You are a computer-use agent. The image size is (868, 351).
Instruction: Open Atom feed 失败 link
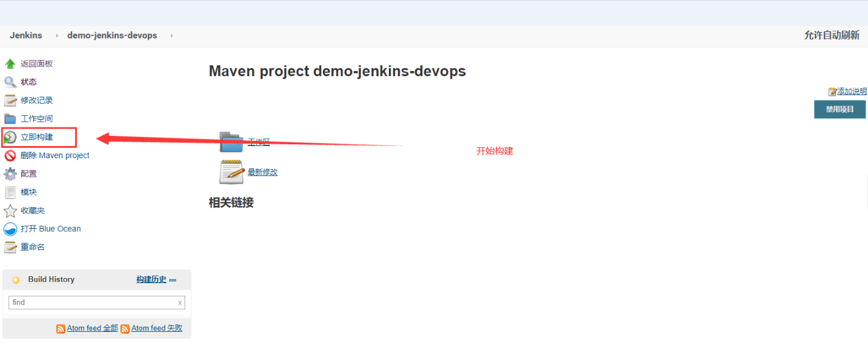pyautogui.click(x=157, y=328)
